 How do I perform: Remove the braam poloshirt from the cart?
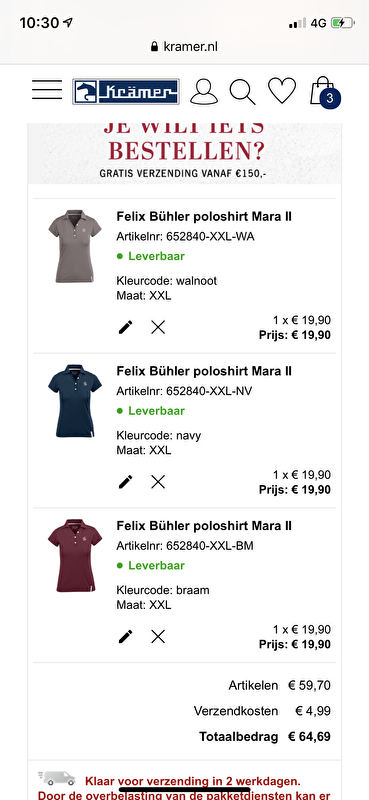tap(158, 636)
